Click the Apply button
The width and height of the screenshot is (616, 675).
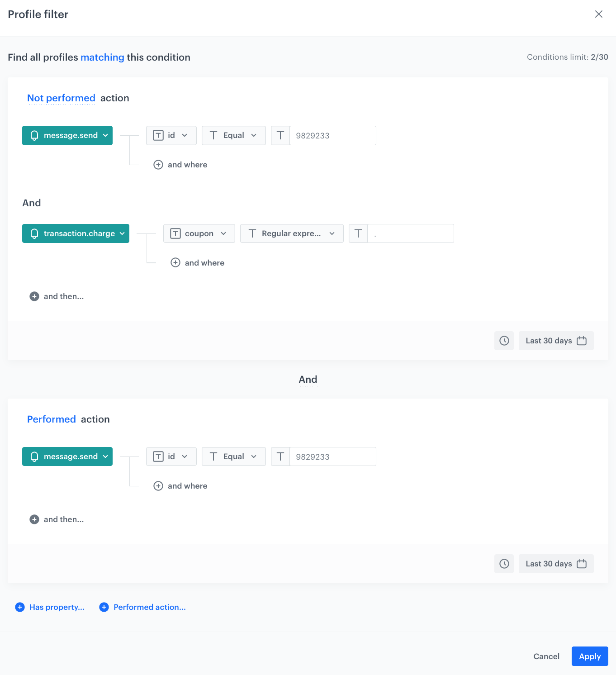coord(589,656)
